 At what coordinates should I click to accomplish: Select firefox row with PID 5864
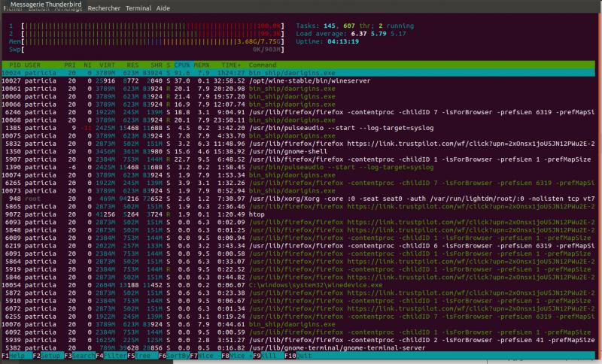click(298, 262)
